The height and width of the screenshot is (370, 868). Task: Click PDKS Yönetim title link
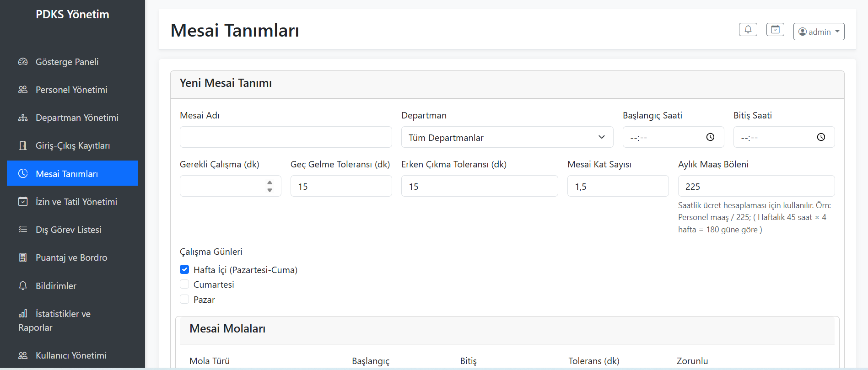tap(72, 15)
